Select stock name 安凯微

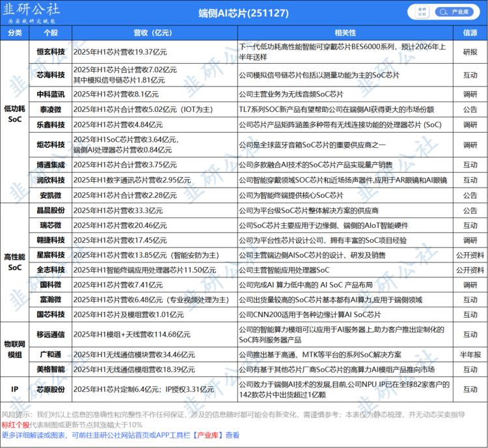pyautogui.click(x=51, y=195)
